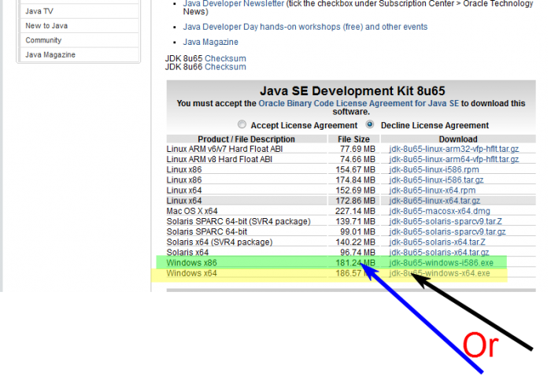The height and width of the screenshot is (392, 551).
Task: Open Community sidebar item
Action: tap(43, 40)
